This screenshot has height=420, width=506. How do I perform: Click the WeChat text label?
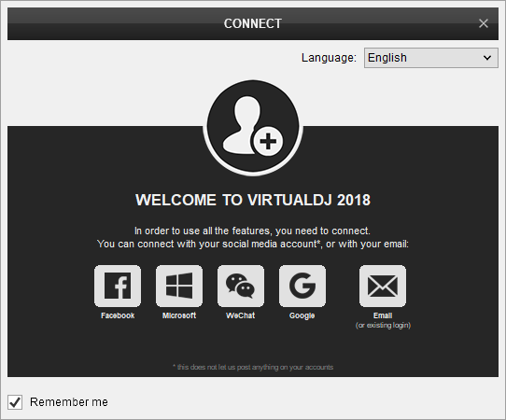[241, 315]
